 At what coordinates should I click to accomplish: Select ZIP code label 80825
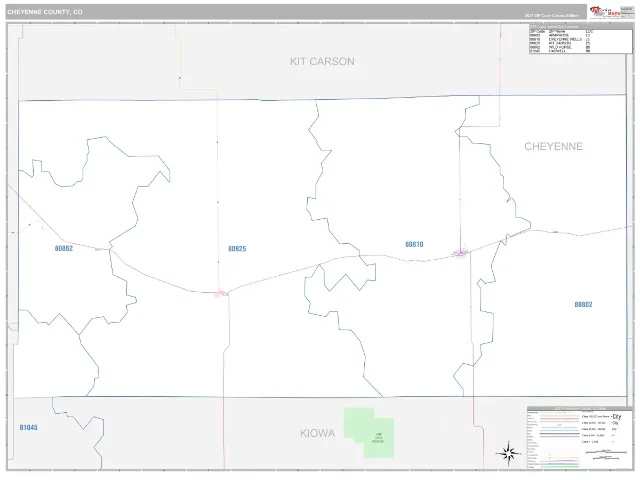[x=237, y=249]
